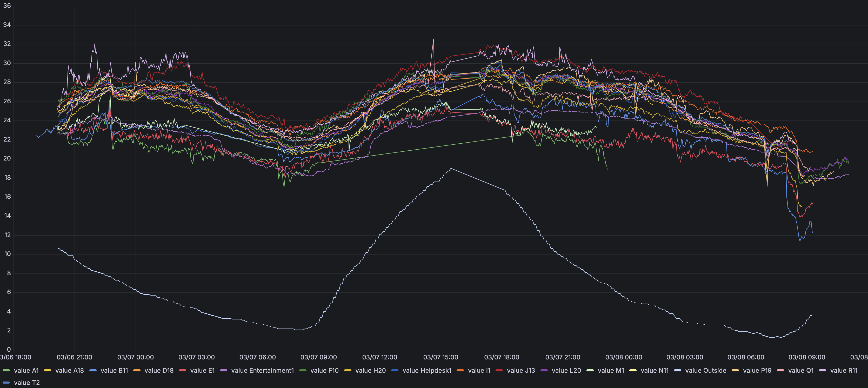The image size is (868, 388).
Task: Select the 'value I1' legend entry
Action: tap(479, 371)
